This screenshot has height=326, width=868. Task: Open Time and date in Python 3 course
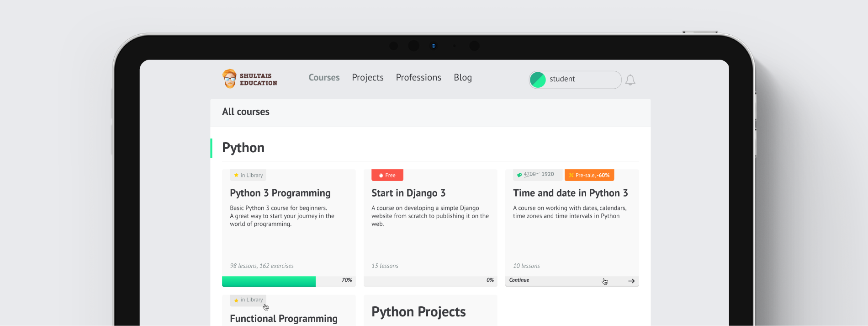pos(571,193)
